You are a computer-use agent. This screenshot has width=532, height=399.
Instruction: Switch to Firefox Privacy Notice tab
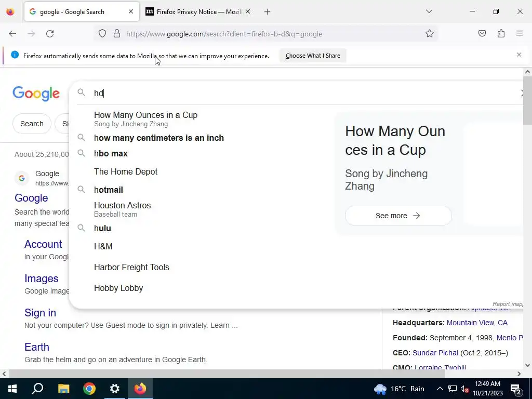[x=198, y=12]
